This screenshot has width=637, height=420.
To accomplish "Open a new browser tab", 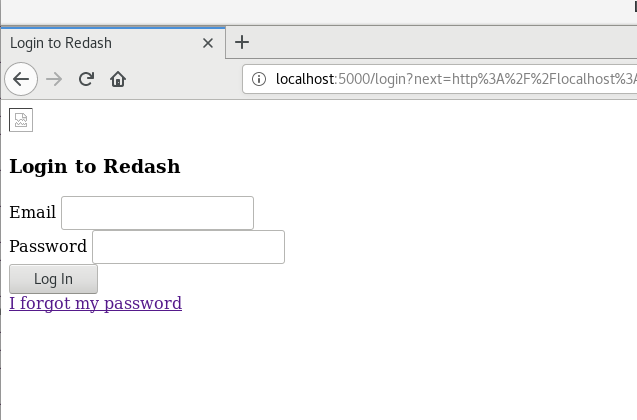I will pyautogui.click(x=242, y=42).
